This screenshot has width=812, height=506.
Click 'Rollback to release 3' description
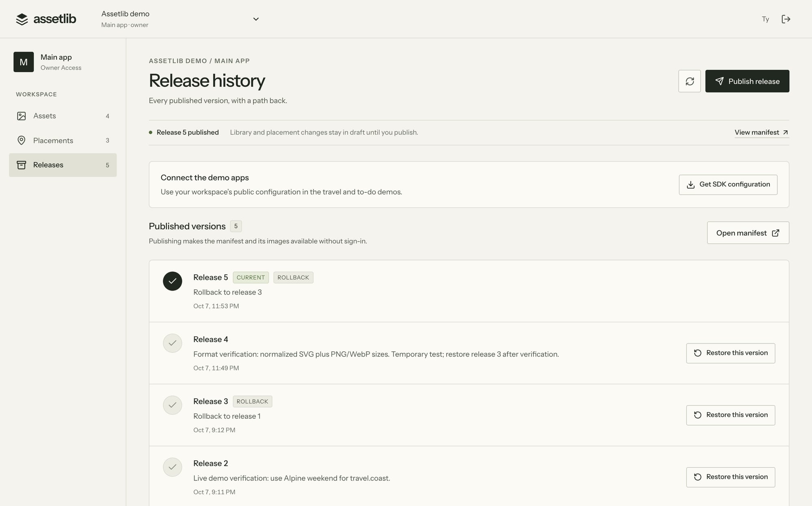coord(227,292)
